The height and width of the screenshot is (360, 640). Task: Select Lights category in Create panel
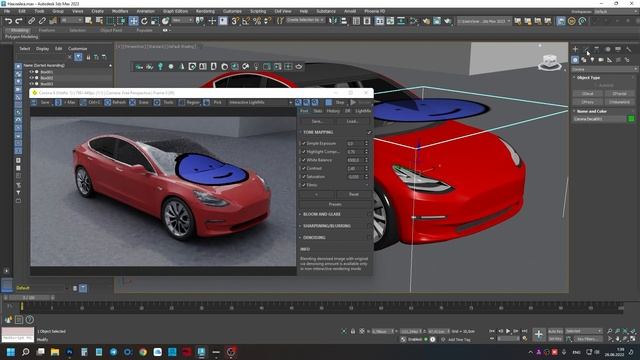pos(592,60)
